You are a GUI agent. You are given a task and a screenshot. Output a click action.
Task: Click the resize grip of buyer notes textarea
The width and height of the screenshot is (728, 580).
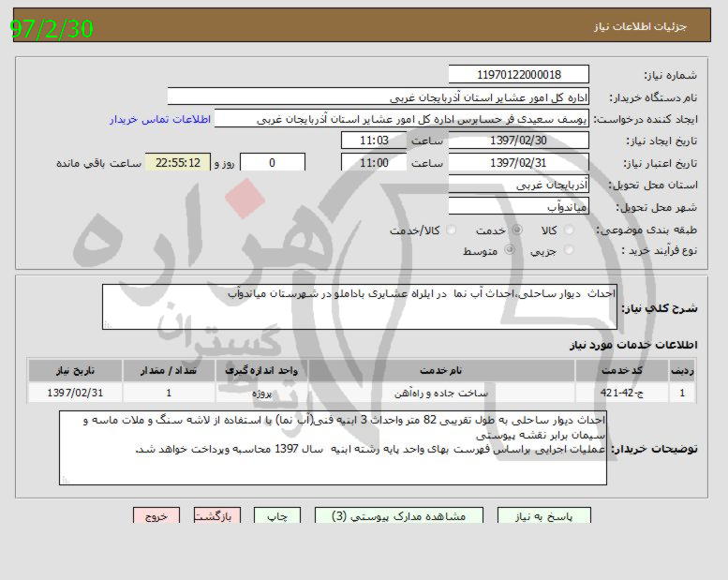65,480
